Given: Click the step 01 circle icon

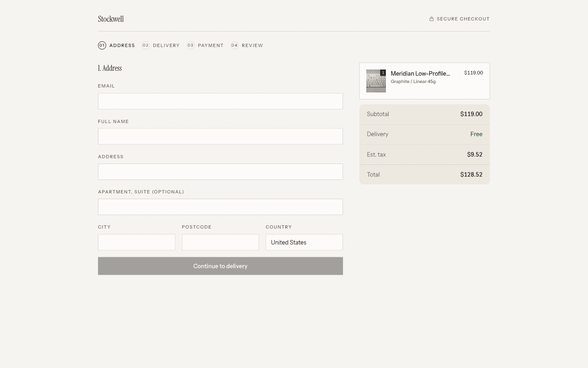Looking at the screenshot, I should click(102, 45).
